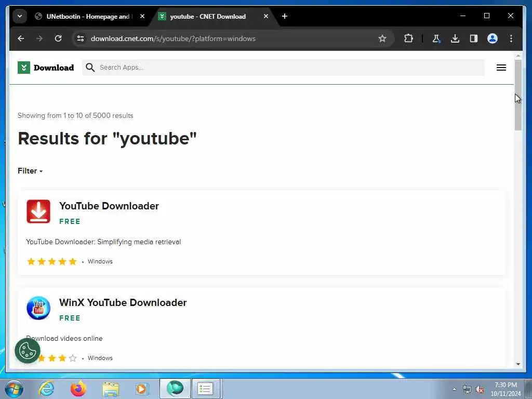This screenshot has width=532, height=399.
Task: Open the clock showing 7:30 PM
Action: [x=506, y=389]
